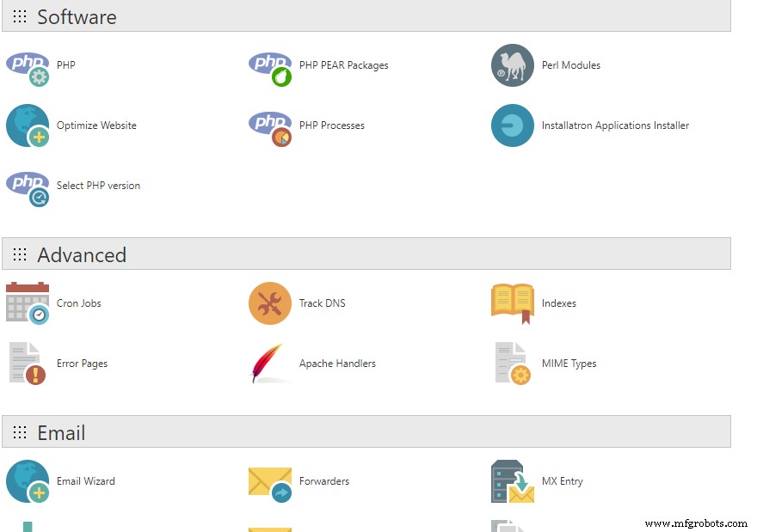Open the MIME Types link
Image resolution: width=757 pixels, height=532 pixels.
[569, 364]
